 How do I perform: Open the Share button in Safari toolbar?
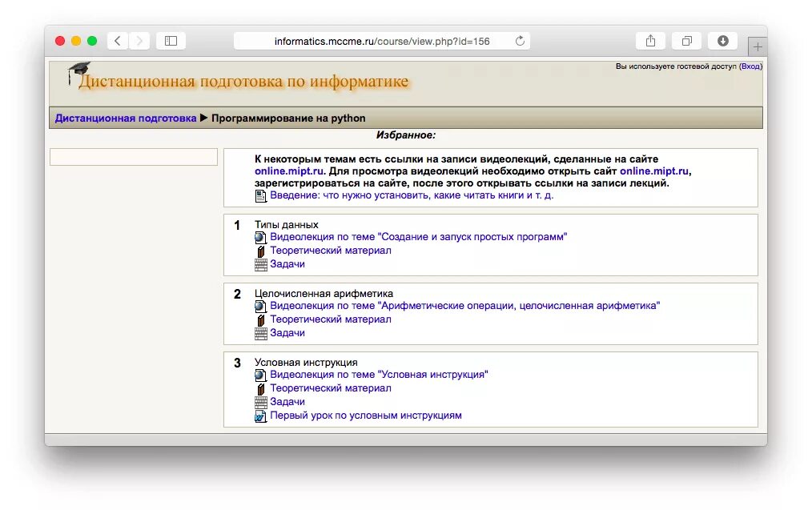click(x=650, y=41)
